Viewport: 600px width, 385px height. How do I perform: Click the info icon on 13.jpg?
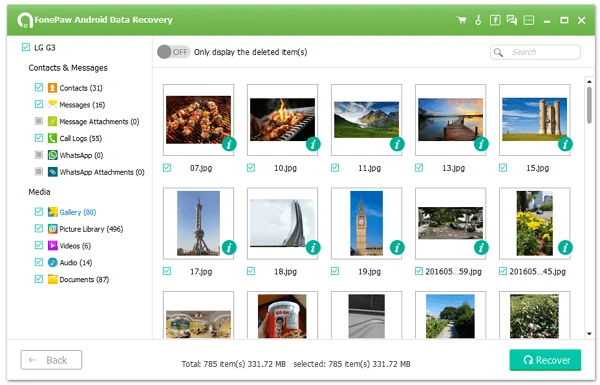(481, 144)
